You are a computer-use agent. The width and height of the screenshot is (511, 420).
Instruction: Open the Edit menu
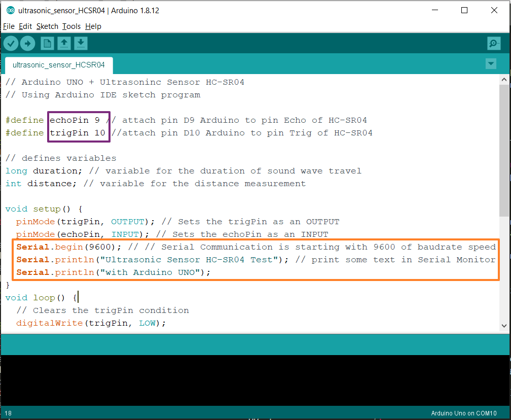[x=25, y=26]
